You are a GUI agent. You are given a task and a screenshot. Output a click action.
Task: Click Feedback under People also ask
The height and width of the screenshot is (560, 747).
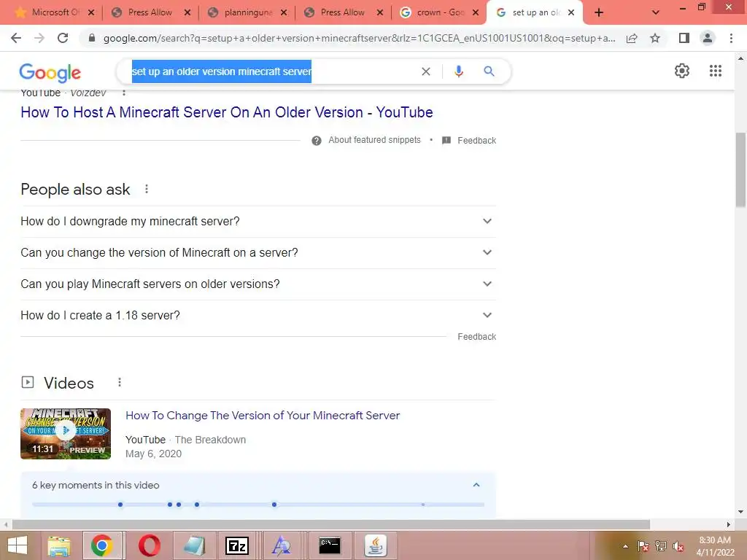click(x=476, y=337)
